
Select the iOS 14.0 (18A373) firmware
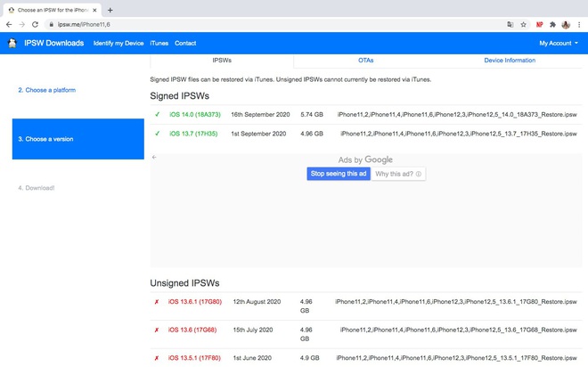(x=195, y=114)
